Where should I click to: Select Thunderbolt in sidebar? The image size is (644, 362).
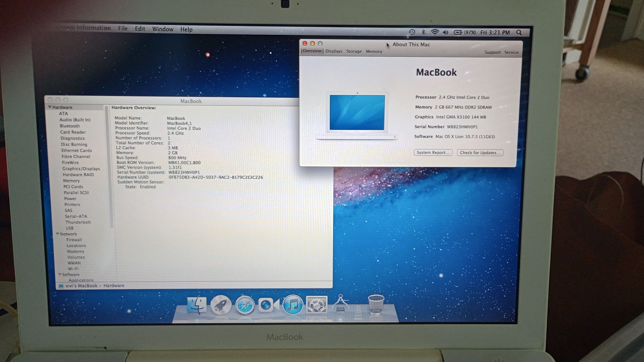pos(78,222)
